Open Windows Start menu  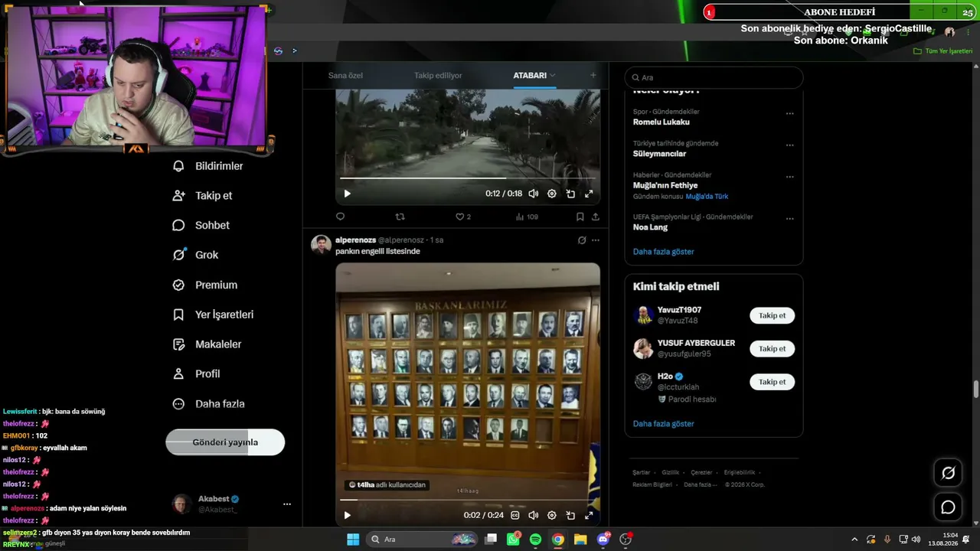coord(353,540)
